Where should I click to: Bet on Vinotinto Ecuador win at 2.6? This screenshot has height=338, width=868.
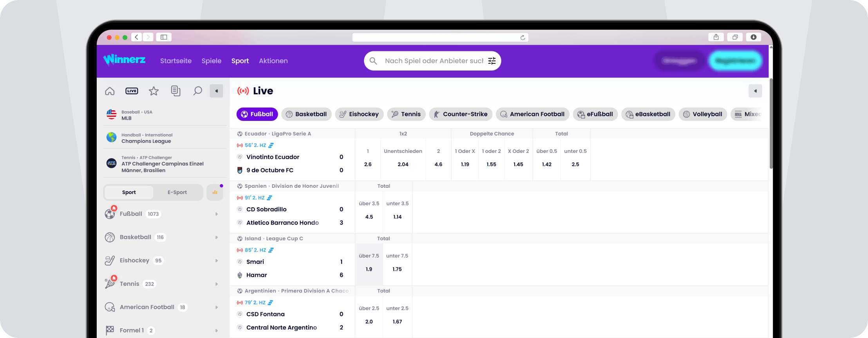368,160
